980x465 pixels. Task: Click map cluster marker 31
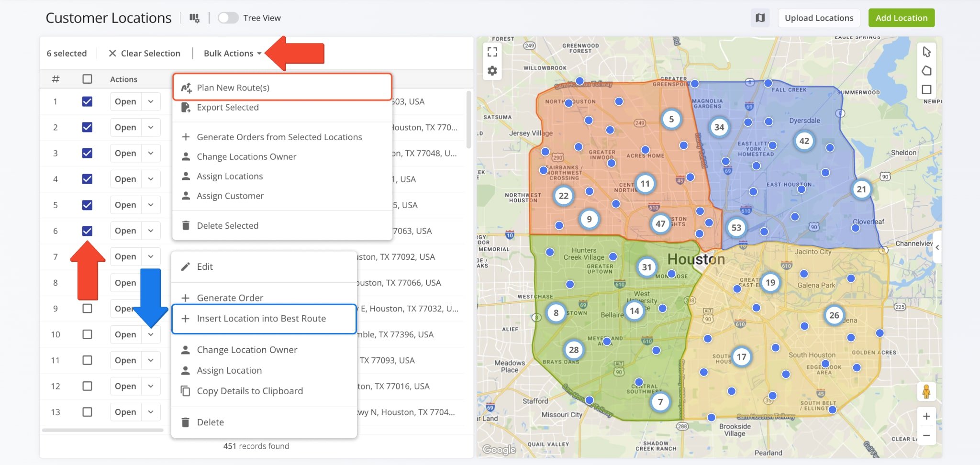(x=646, y=267)
